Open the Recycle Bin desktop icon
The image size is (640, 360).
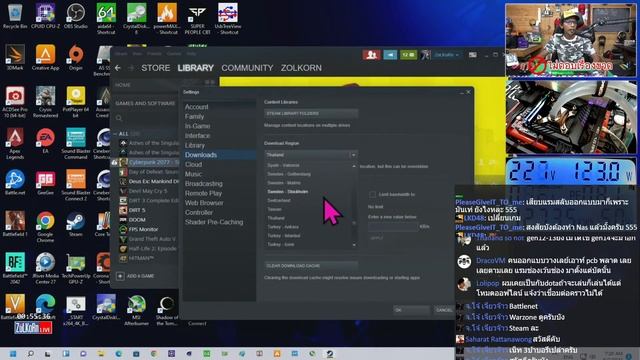pos(15,16)
